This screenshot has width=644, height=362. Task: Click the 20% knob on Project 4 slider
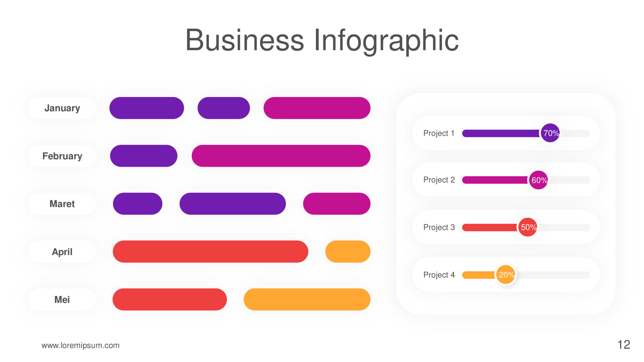click(x=506, y=275)
